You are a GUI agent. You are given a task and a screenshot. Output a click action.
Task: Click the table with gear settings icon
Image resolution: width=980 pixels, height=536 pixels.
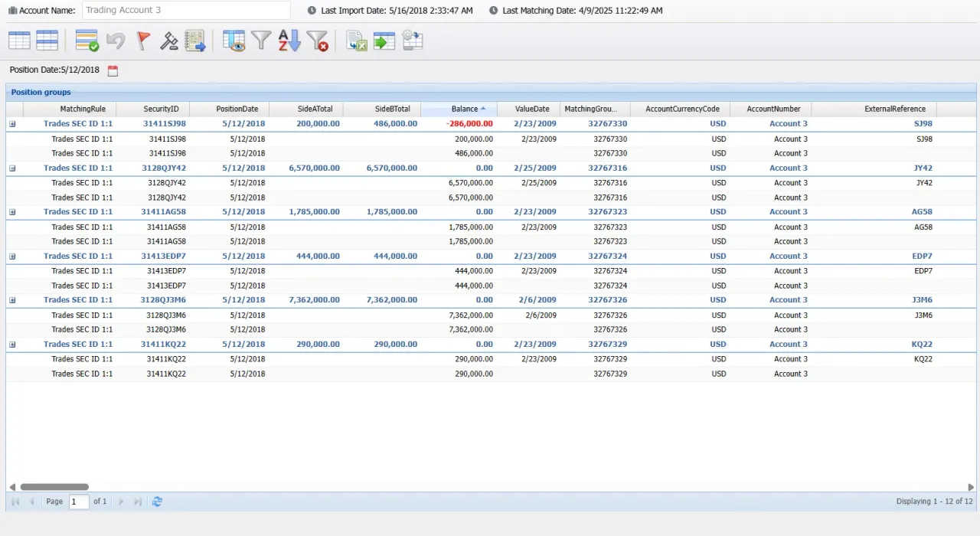pos(413,41)
